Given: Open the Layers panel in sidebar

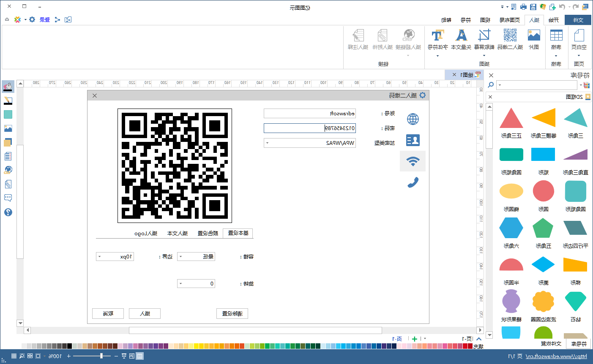Looking at the screenshot, I should click(x=8, y=142).
